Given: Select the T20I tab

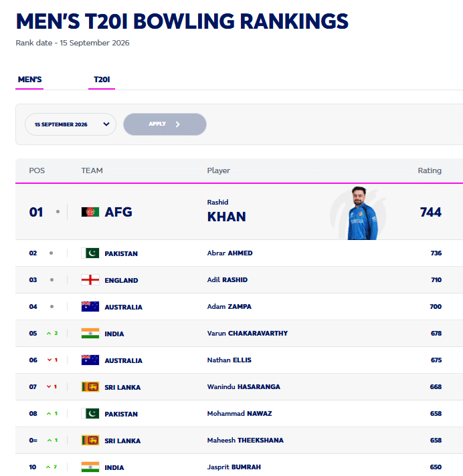Looking at the screenshot, I should pos(102,80).
